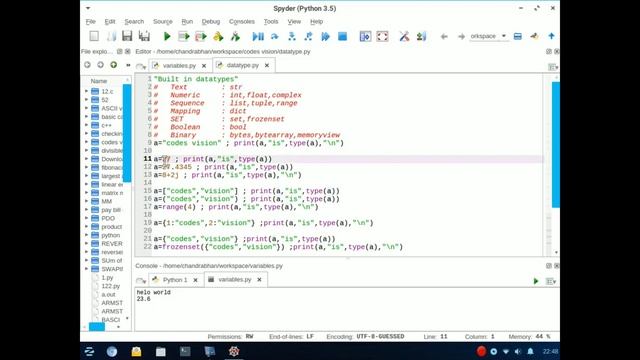
Task: Expand the product folder
Action: coord(87,227)
